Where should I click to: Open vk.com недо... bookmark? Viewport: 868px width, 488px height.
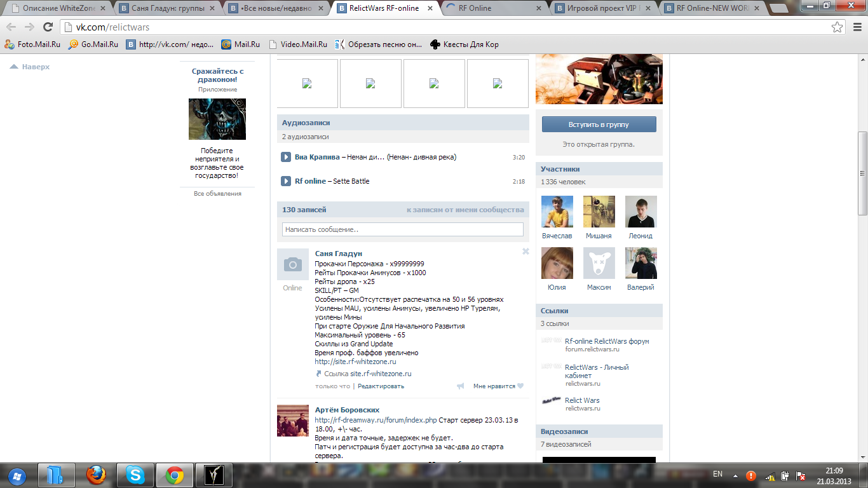[x=169, y=44]
